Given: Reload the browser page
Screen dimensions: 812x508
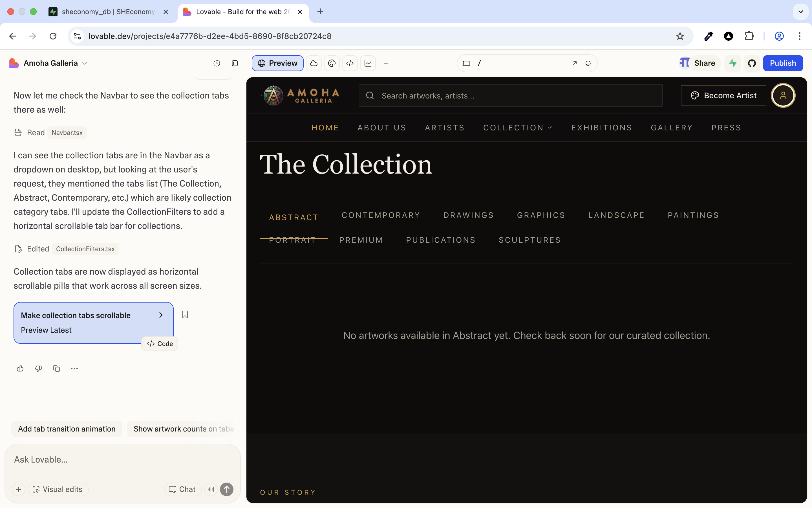Looking at the screenshot, I should click(53, 36).
